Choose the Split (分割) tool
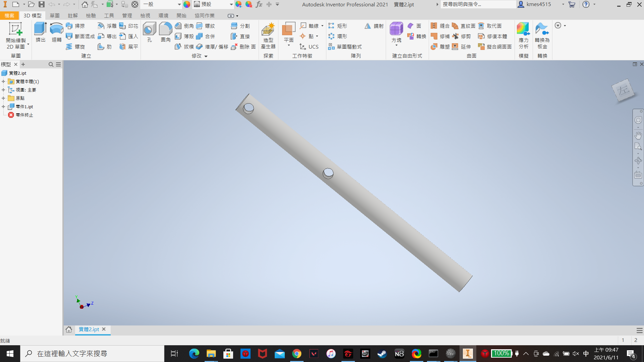 point(240,26)
